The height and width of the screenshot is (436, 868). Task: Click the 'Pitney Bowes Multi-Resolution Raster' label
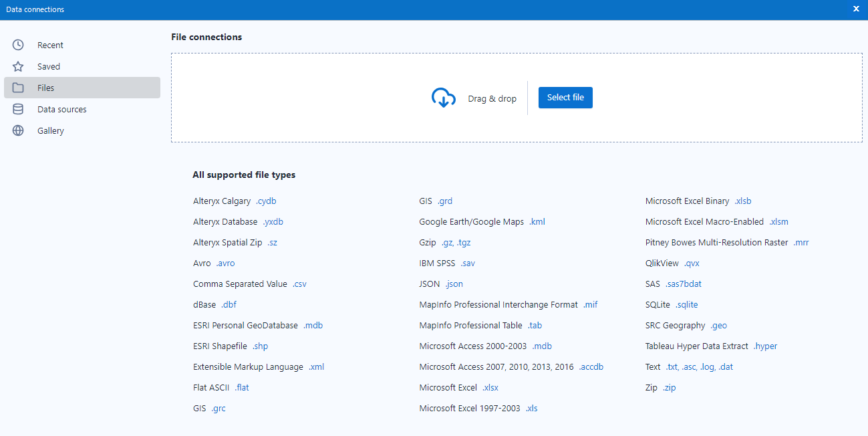[x=717, y=242]
